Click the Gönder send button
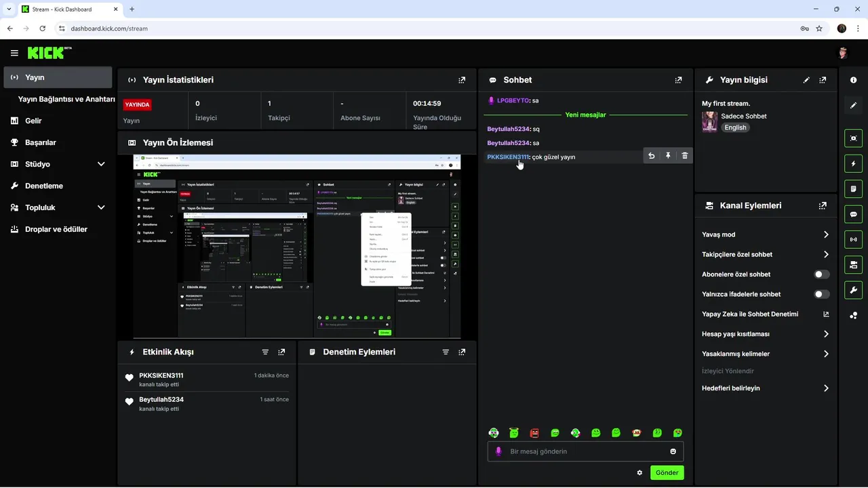 coord(667,473)
